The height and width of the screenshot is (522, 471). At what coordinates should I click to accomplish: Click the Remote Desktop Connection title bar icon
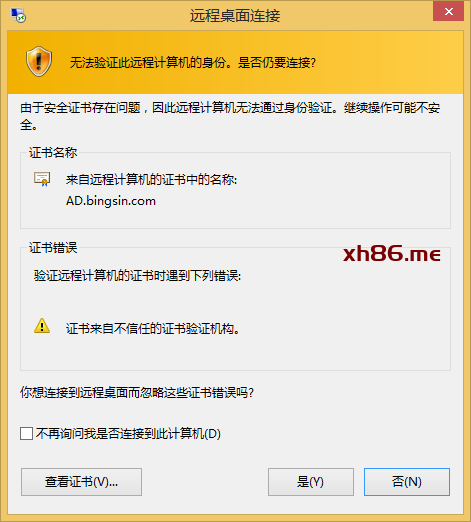[x=18, y=15]
